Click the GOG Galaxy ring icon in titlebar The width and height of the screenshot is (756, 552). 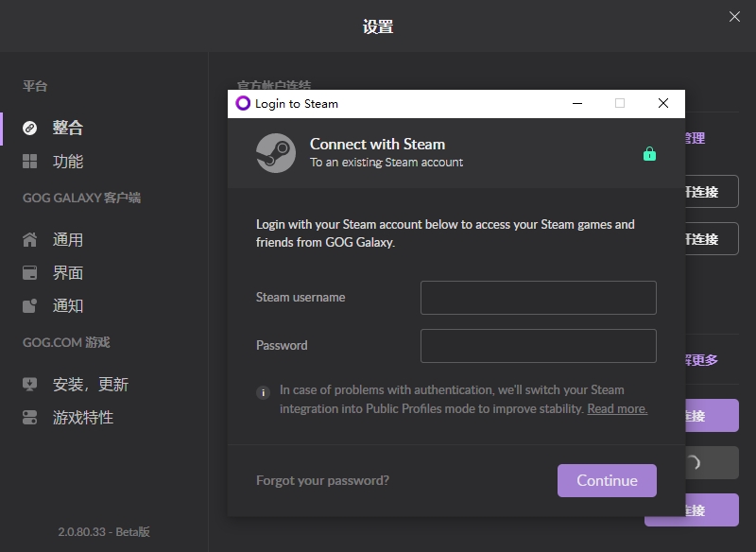243,103
